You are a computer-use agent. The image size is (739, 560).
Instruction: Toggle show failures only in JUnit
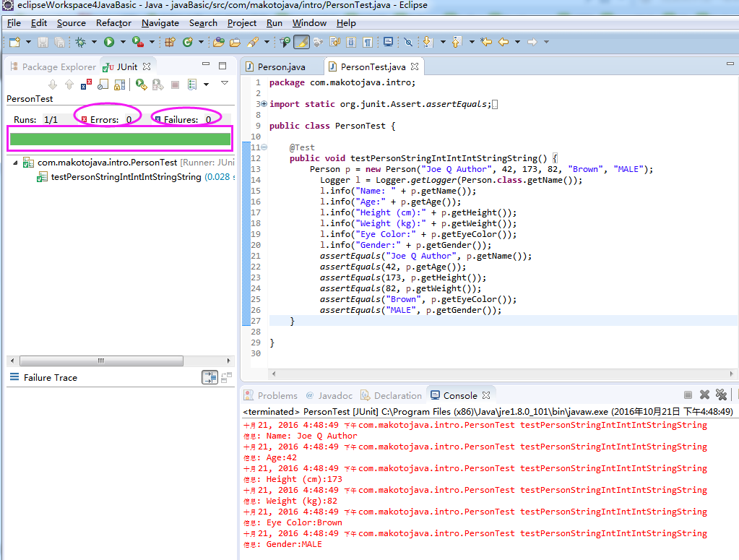pyautogui.click(x=86, y=85)
